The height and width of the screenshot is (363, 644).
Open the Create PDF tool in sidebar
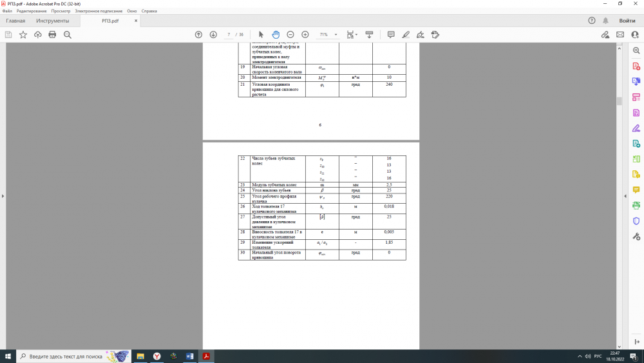636,66
